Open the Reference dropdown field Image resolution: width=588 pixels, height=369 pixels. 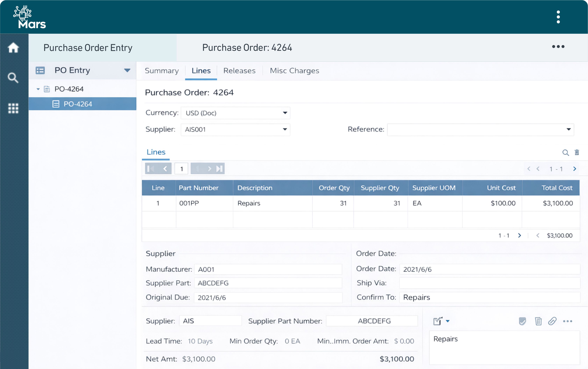(568, 129)
